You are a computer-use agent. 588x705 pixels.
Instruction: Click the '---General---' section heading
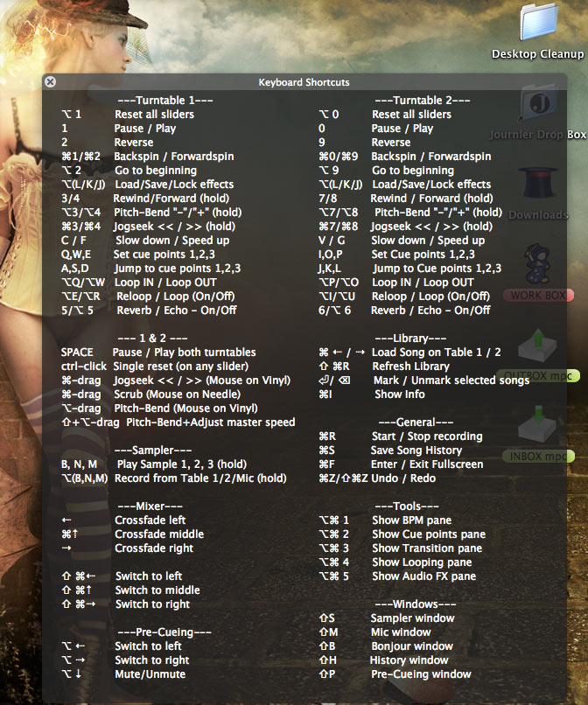point(416,422)
